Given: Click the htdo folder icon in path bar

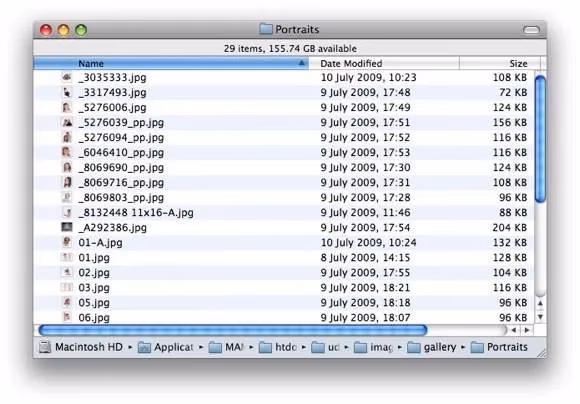Looking at the screenshot, I should coord(265,347).
